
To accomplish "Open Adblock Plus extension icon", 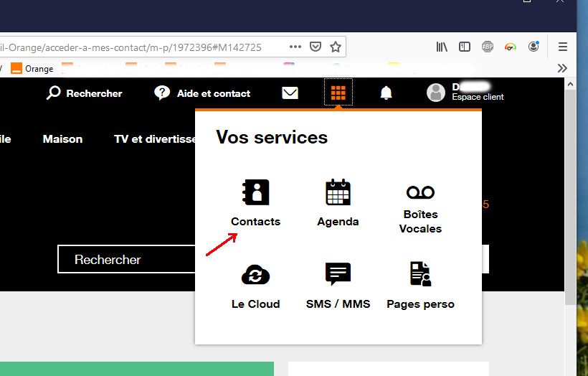I will pyautogui.click(x=488, y=47).
